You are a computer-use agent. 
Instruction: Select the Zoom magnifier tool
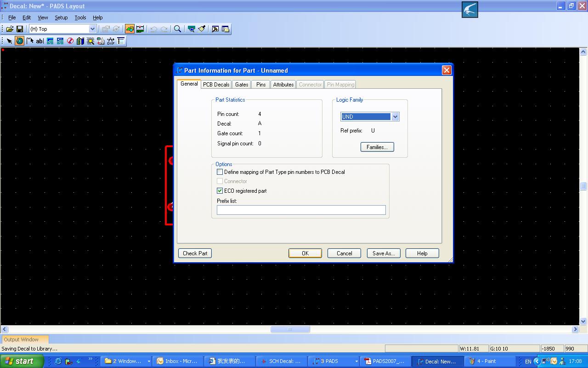click(x=177, y=29)
